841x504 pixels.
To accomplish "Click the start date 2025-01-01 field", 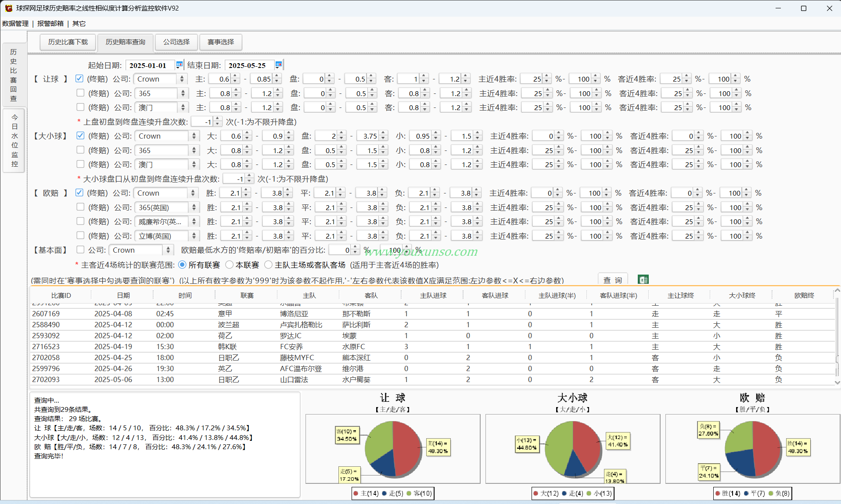I will (149, 65).
